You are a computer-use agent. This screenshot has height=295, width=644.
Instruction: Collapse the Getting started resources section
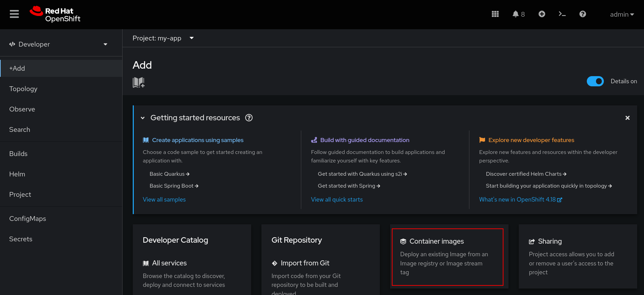(143, 118)
